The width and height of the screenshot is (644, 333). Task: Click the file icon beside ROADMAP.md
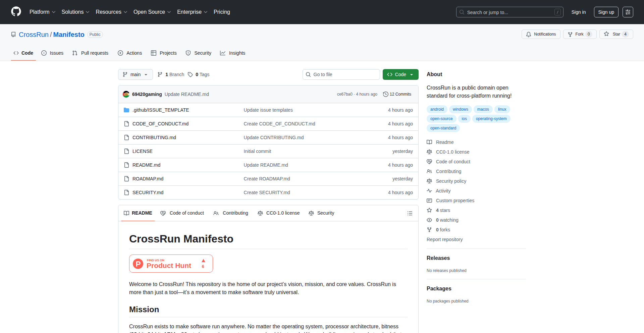click(x=126, y=179)
